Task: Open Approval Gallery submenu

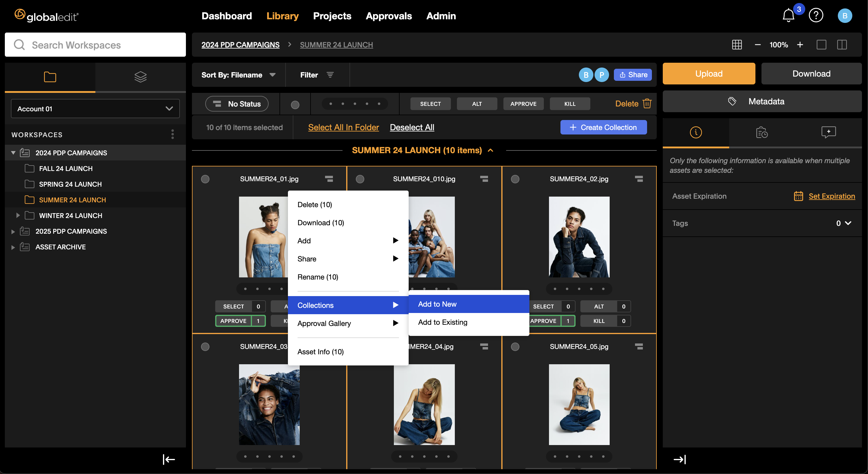Action: click(348, 323)
